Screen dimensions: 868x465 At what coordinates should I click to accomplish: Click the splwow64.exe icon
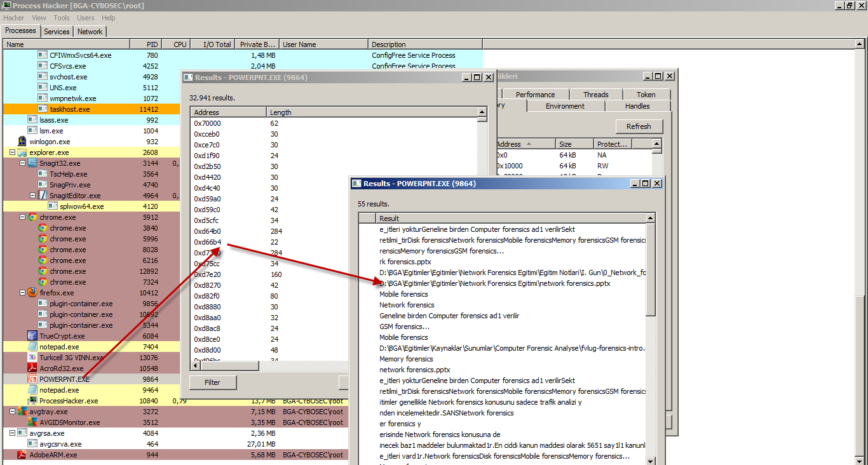[53, 206]
